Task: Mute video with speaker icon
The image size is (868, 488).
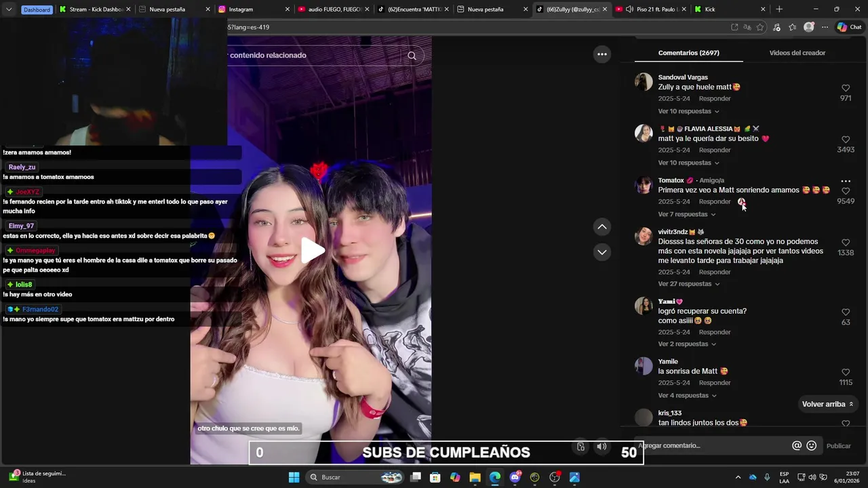Action: coord(601,447)
